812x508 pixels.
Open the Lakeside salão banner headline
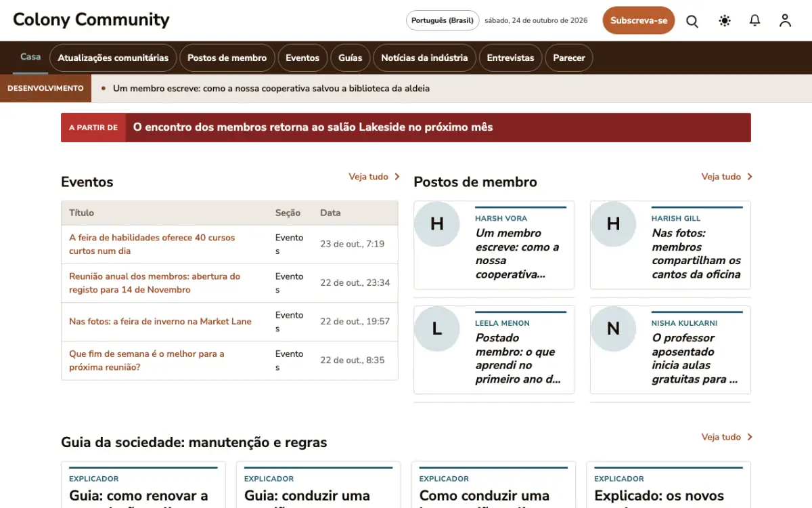313,127
